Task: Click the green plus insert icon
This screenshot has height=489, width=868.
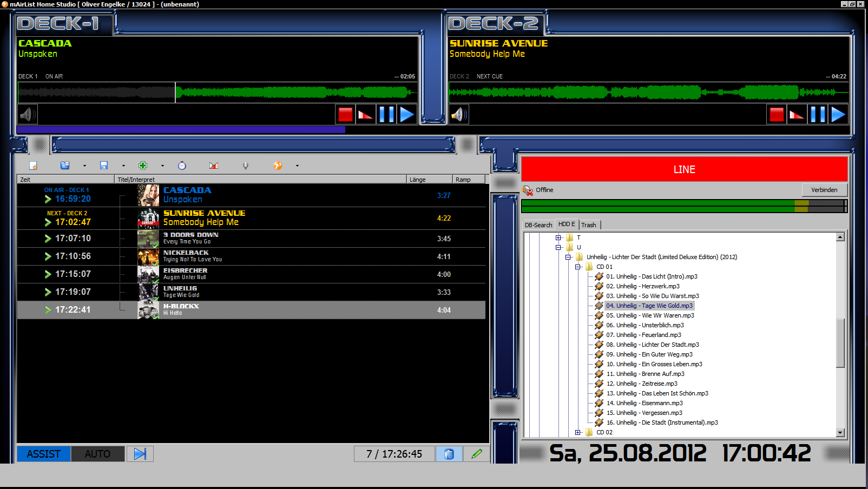Action: [x=143, y=166]
